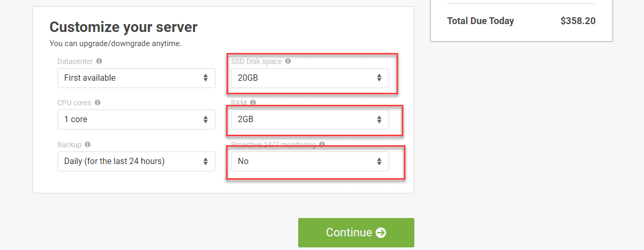Open the SSD Disk space 20GB dropdown
Viewport: 644px width, 250px height.
click(310, 78)
